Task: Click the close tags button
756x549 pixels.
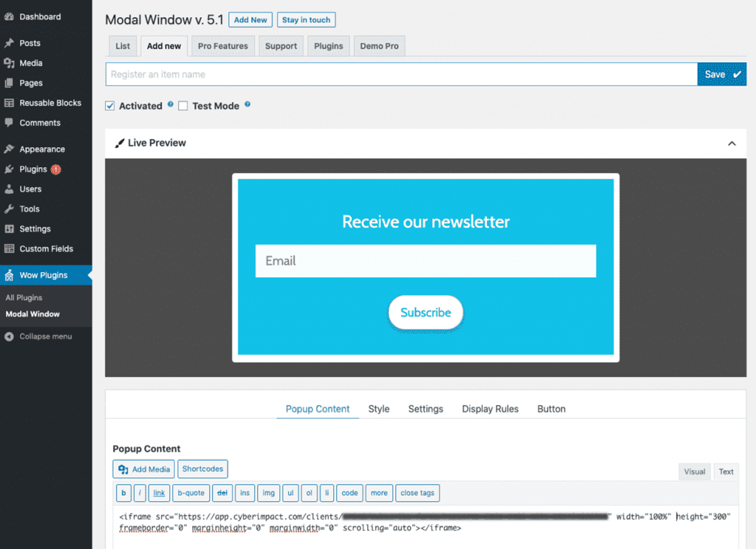Action: click(x=418, y=493)
